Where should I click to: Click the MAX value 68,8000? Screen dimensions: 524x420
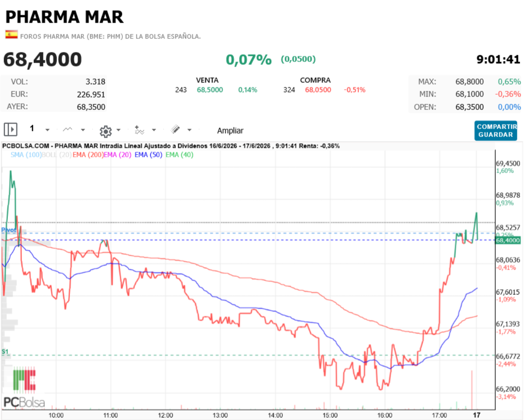coord(469,82)
